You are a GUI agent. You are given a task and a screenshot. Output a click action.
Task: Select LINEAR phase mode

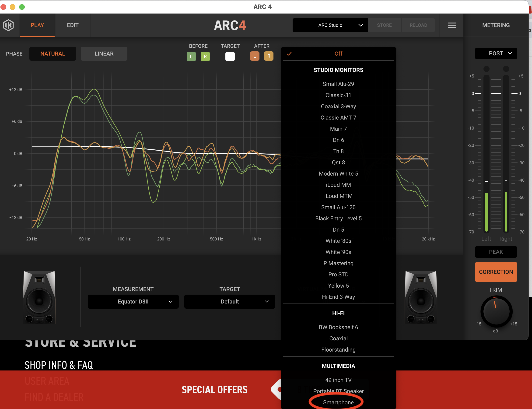104,53
